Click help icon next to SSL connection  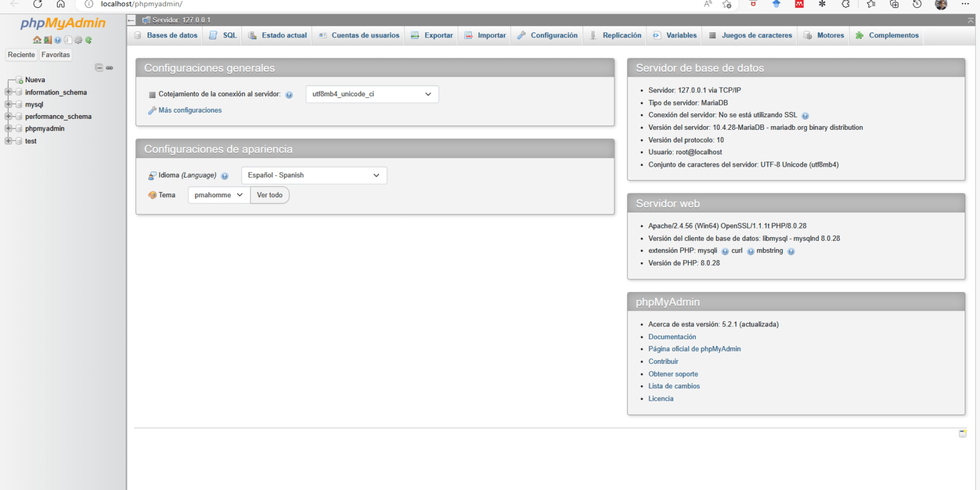[x=805, y=116]
